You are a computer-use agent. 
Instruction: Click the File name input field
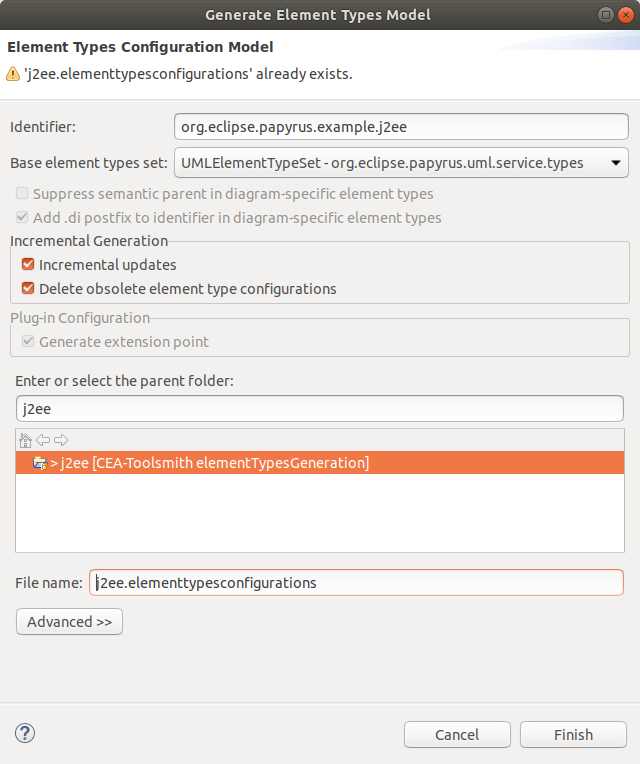click(357, 583)
